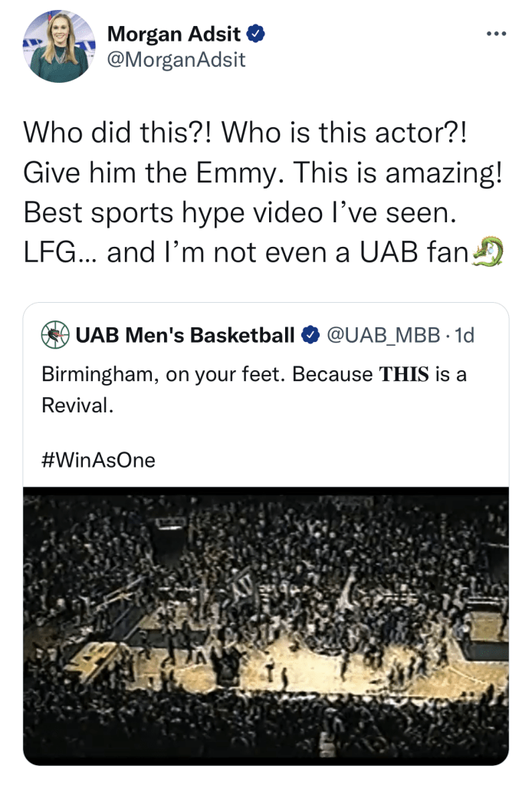Click the "1d" timestamp on quoted tweet
This screenshot has width=532, height=785.
[465, 335]
